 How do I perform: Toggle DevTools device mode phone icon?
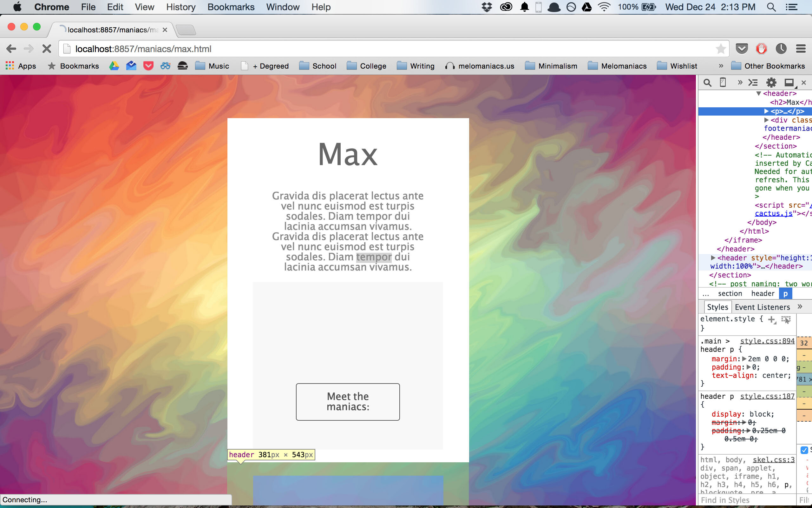[723, 83]
